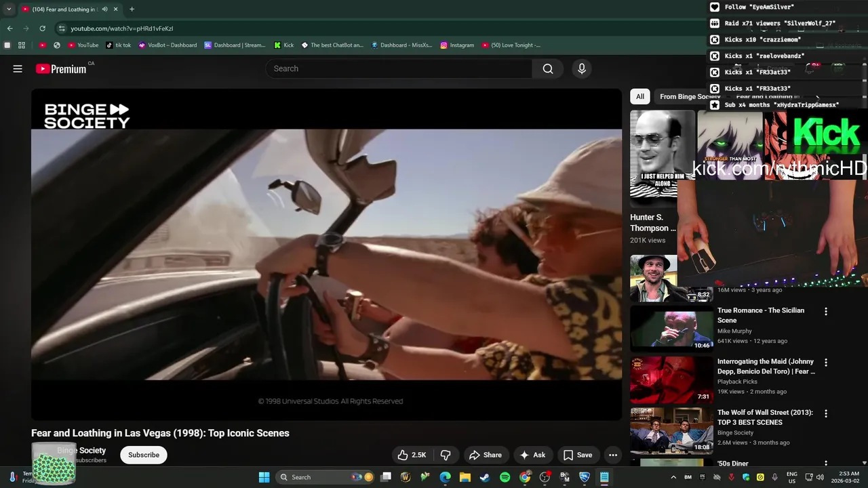
Task: Dislike the video with thumbs down
Action: pos(446,455)
